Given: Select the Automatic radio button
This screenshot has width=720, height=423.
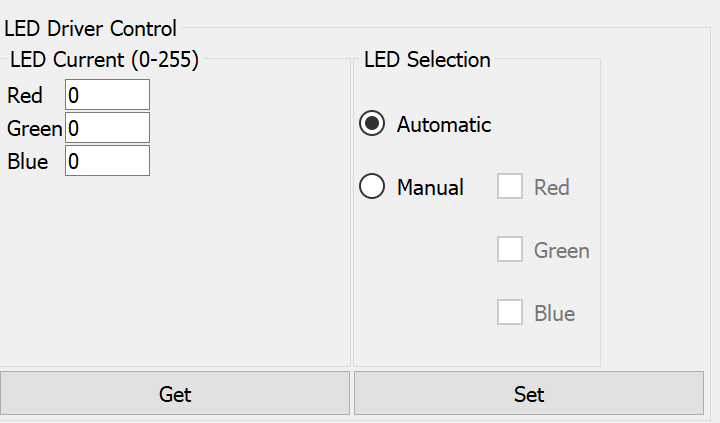Looking at the screenshot, I should (373, 125).
